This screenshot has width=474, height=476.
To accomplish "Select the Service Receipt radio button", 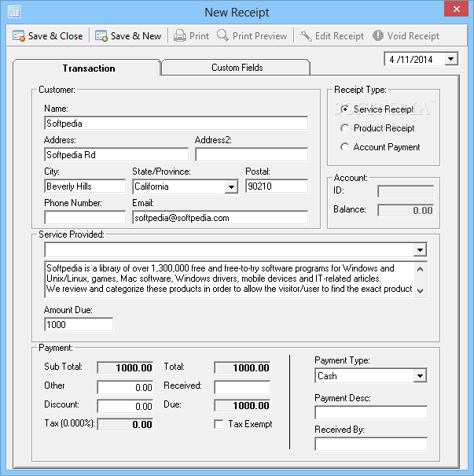I will (x=344, y=109).
